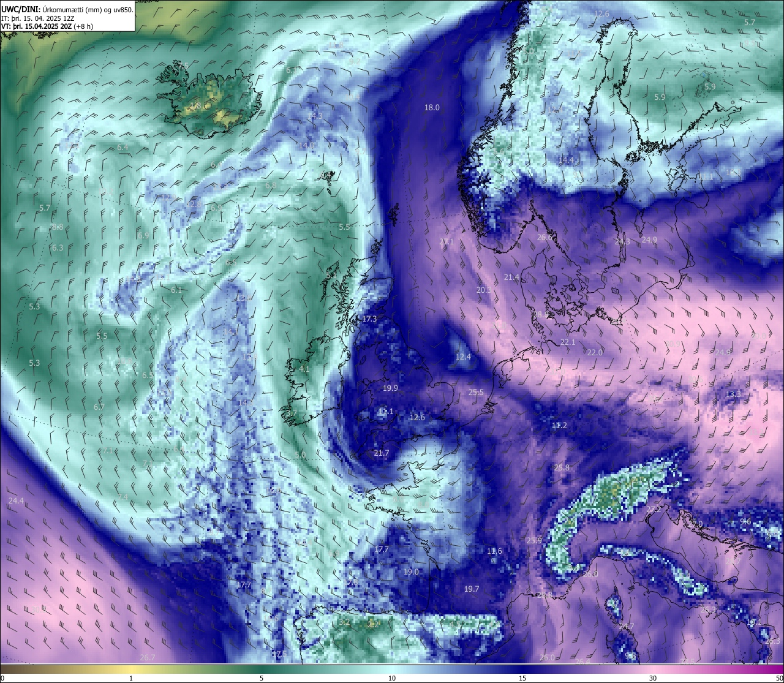Click the 27.2 value label
This screenshot has width=784, height=683.
654,510
